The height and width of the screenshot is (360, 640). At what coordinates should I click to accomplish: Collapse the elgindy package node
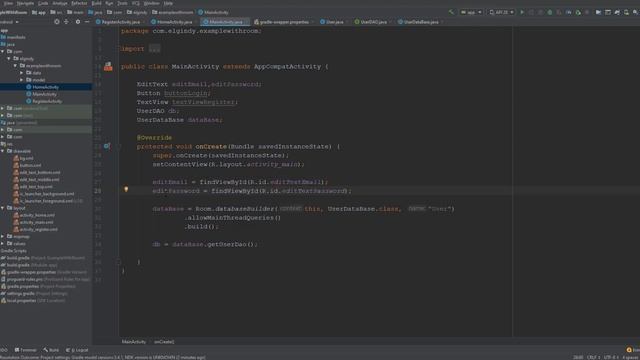[9, 59]
